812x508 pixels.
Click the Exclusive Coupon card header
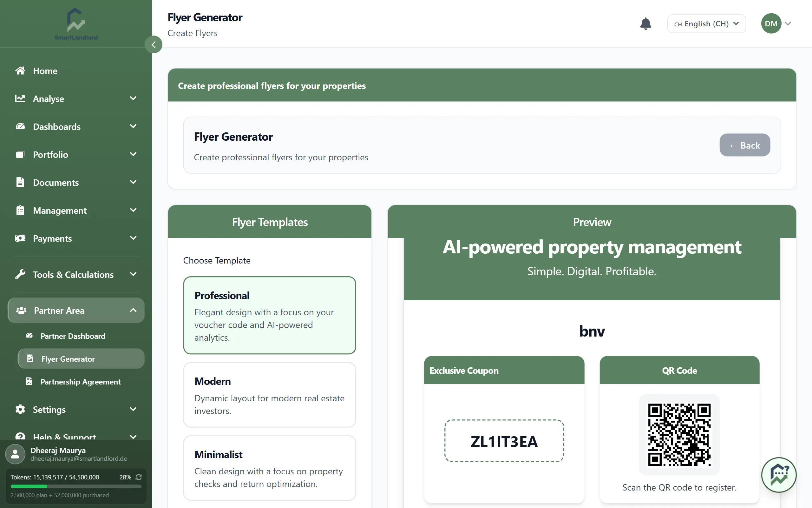[504, 370]
